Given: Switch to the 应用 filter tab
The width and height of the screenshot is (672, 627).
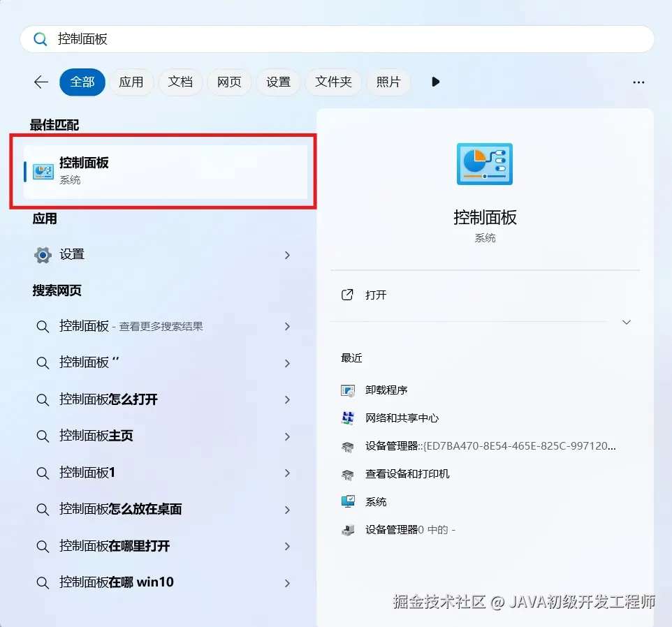Looking at the screenshot, I should click(131, 82).
